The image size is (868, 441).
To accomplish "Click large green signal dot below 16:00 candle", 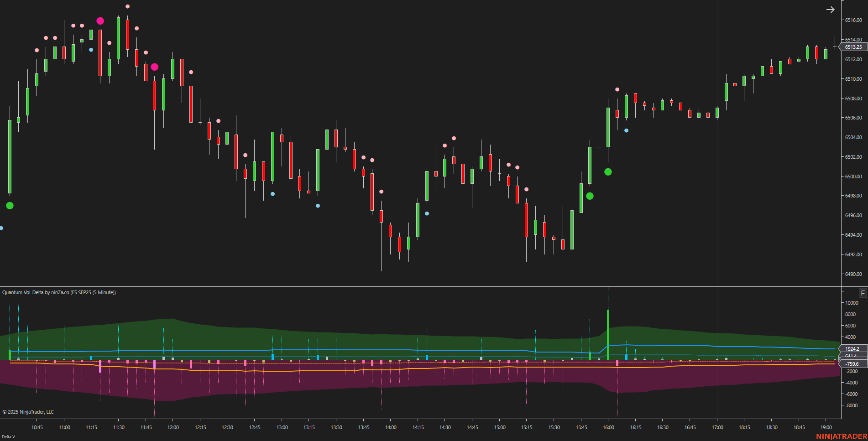I will pyautogui.click(x=608, y=172).
